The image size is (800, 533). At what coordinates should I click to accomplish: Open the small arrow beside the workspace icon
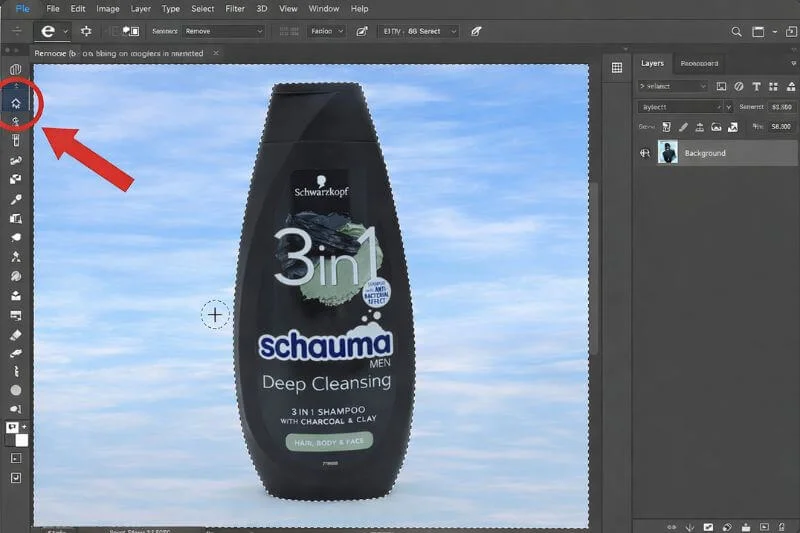pos(774,32)
